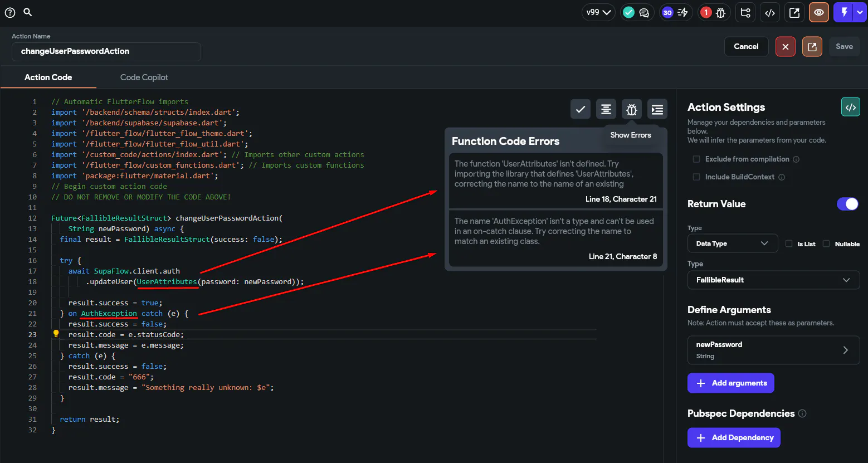Click Add arguments button
The width and height of the screenshot is (868, 463).
(731, 383)
